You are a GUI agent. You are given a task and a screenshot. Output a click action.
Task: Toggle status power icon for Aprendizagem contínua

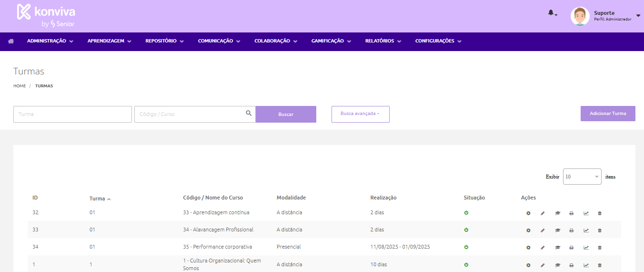click(x=466, y=213)
